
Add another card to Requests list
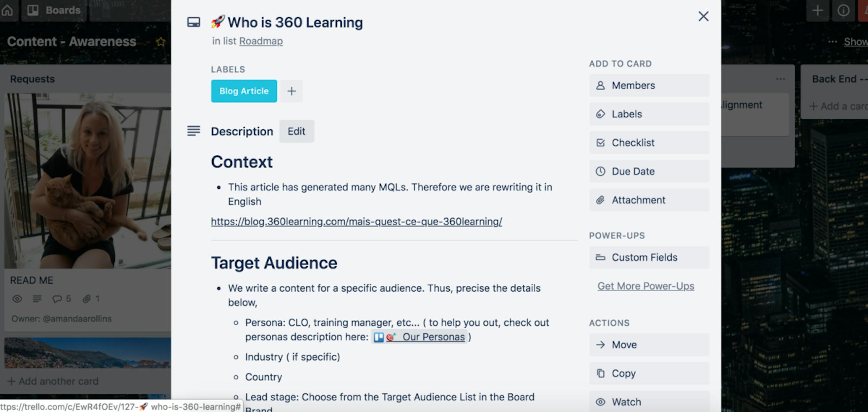[x=53, y=381]
